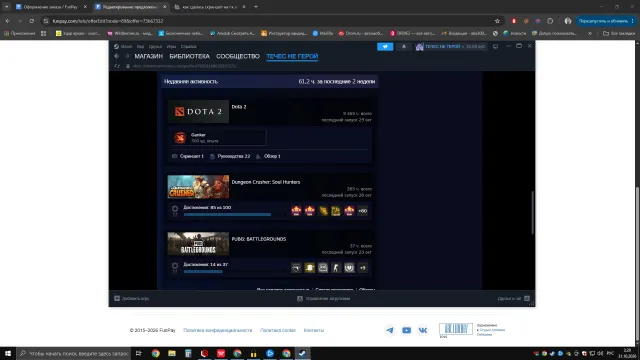The height and width of the screenshot is (360, 640).
Task: Open Wildberries bookmark
Action: click(130, 33)
